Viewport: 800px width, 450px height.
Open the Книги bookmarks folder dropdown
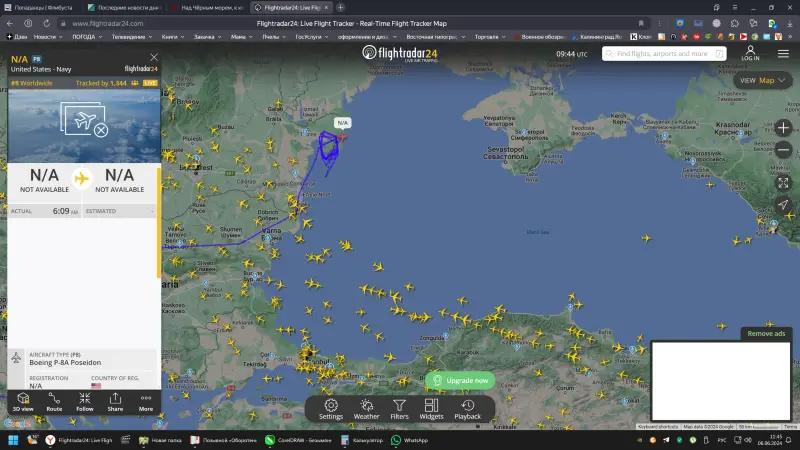pyautogui.click(x=173, y=37)
